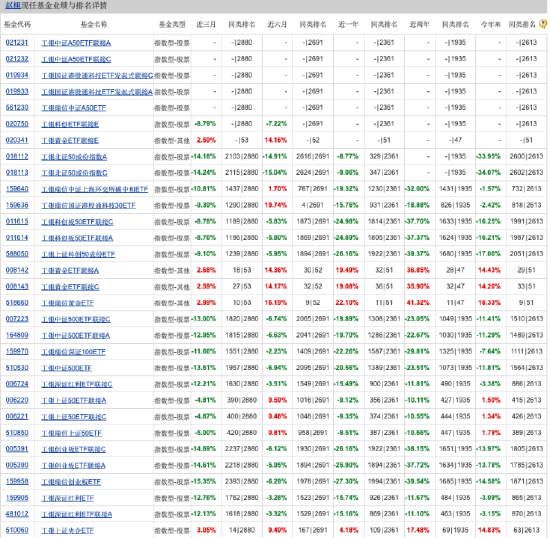Open fund code 021231 link
Viewport: 550px width, 538px height.
tap(17, 42)
